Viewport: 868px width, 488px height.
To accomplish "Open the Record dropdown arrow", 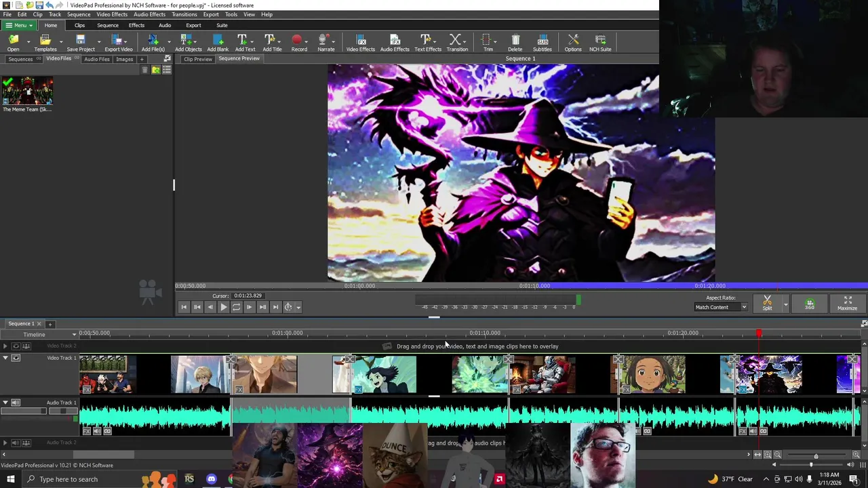I will pos(307,41).
